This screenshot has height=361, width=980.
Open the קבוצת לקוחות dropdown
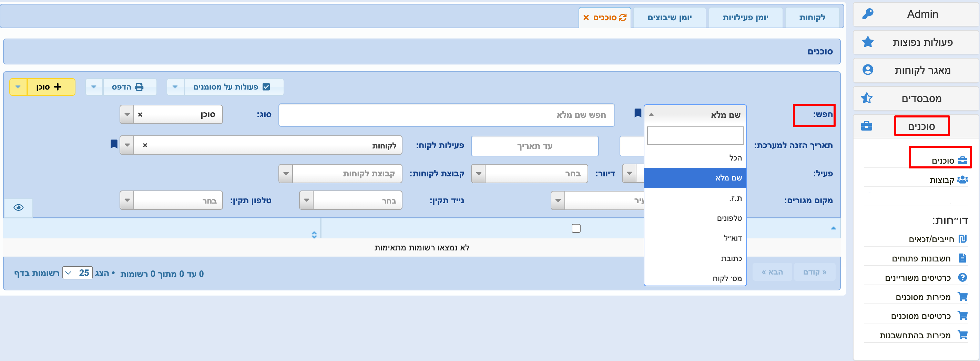(x=340, y=174)
